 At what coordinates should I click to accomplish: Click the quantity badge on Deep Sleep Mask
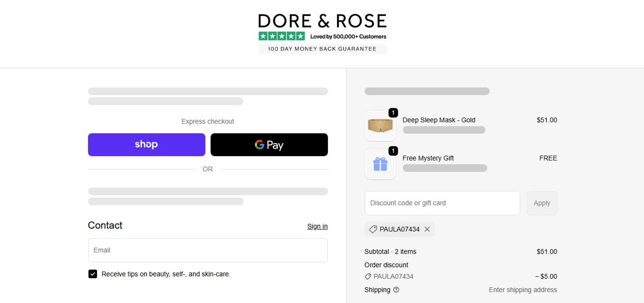coord(393,113)
